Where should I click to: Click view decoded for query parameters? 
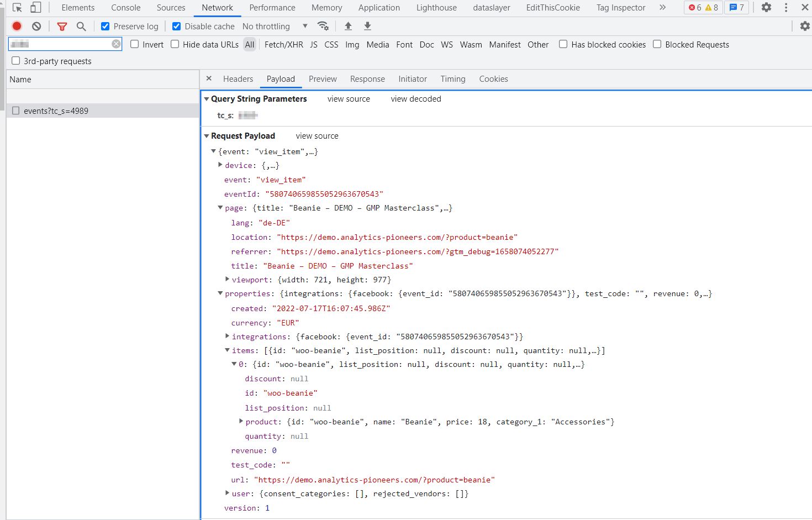click(x=416, y=99)
